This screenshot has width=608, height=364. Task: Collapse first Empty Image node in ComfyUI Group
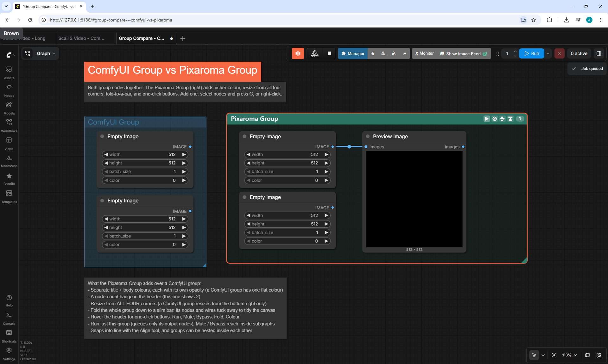pyautogui.click(x=102, y=136)
